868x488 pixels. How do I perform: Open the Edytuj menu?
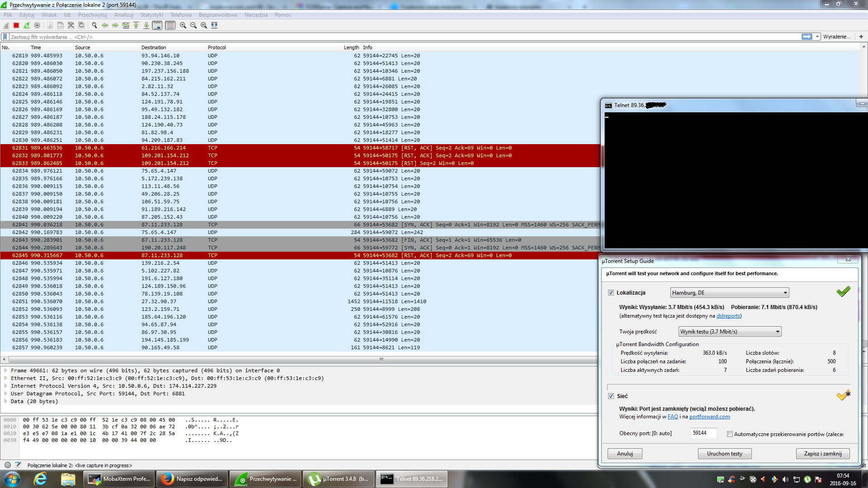tap(27, 15)
